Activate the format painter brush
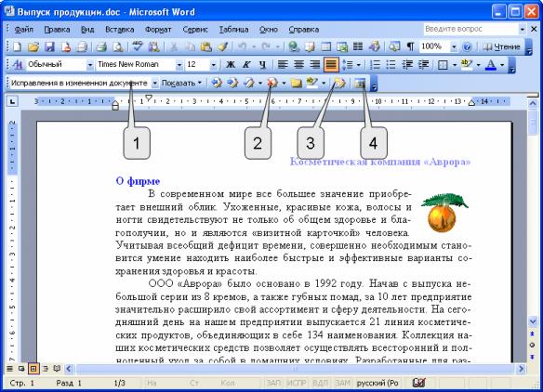Viewport: 543px width, 392px height. click(x=222, y=46)
